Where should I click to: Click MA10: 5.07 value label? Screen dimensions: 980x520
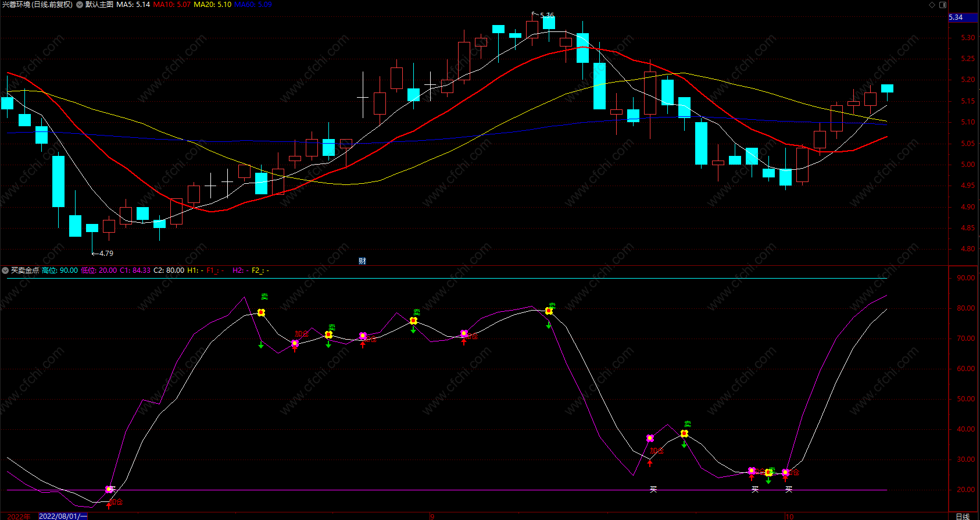tap(171, 5)
